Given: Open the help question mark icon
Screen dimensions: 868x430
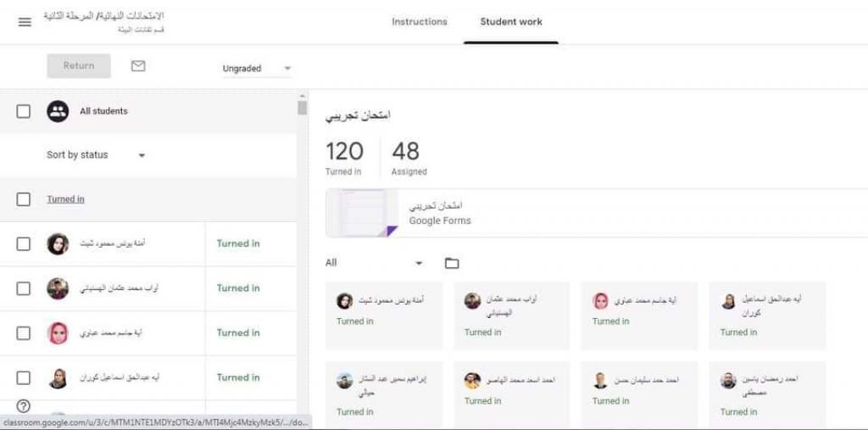Looking at the screenshot, I should point(23,406).
